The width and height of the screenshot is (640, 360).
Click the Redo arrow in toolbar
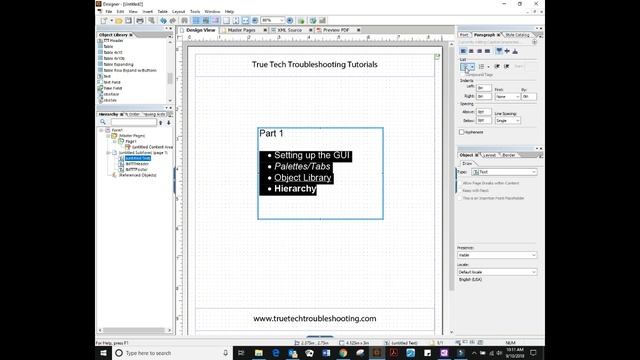(173, 20)
